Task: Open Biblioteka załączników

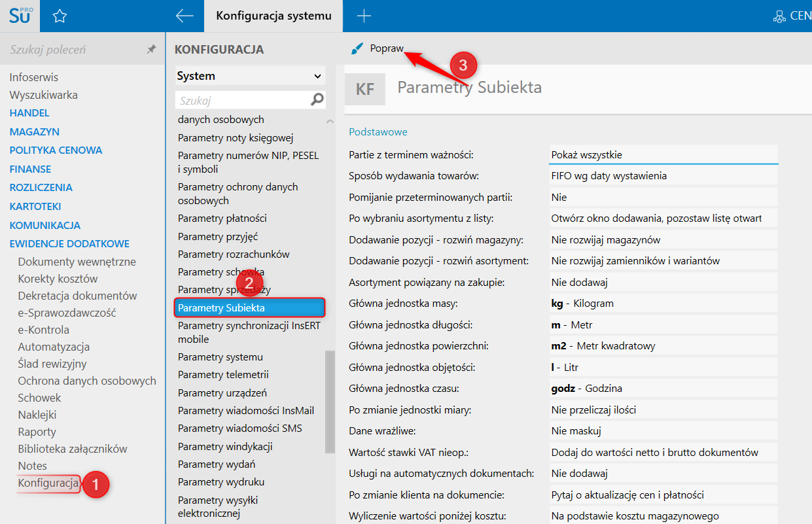Action: (x=73, y=449)
